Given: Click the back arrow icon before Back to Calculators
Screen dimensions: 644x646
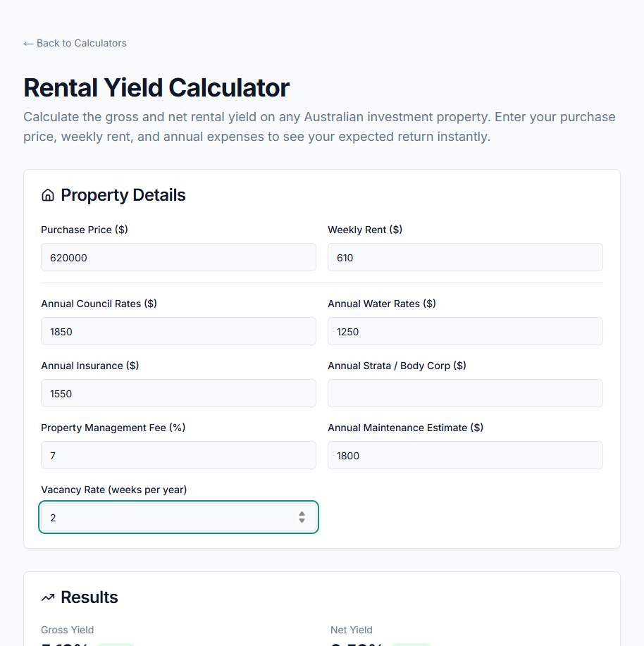Looking at the screenshot, I should tap(29, 43).
